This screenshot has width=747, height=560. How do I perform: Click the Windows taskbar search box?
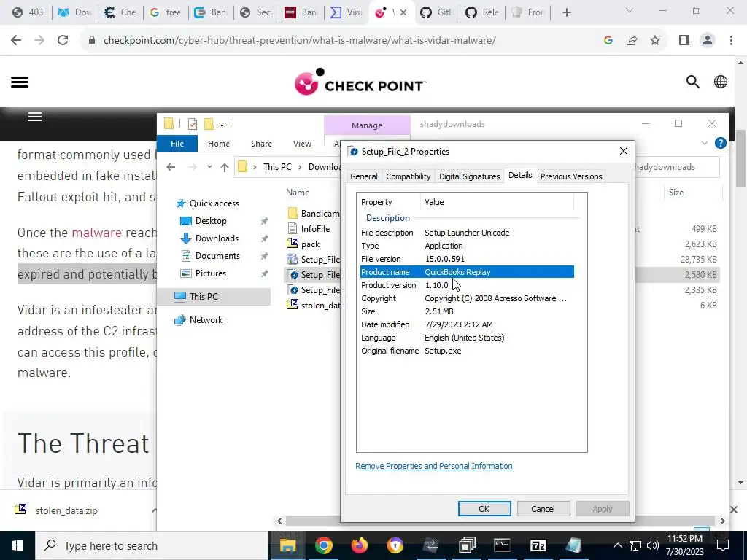tap(152, 545)
